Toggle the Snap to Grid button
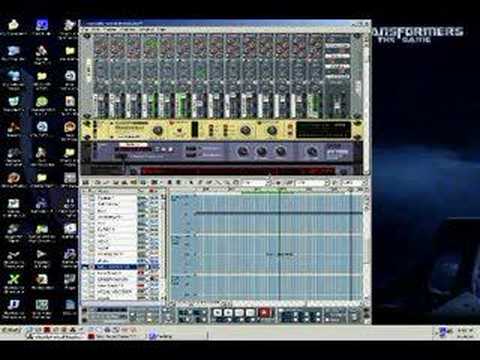This screenshot has width=480, height=360. coord(278,183)
